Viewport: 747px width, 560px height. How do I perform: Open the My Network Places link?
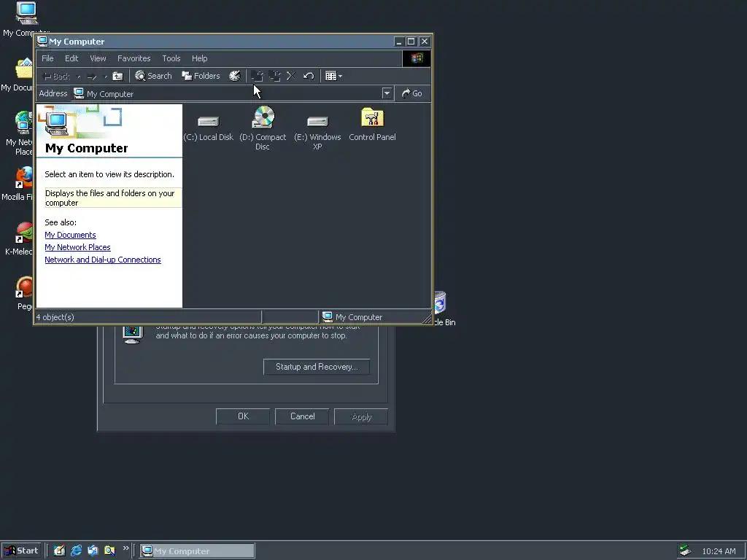pyautogui.click(x=77, y=247)
